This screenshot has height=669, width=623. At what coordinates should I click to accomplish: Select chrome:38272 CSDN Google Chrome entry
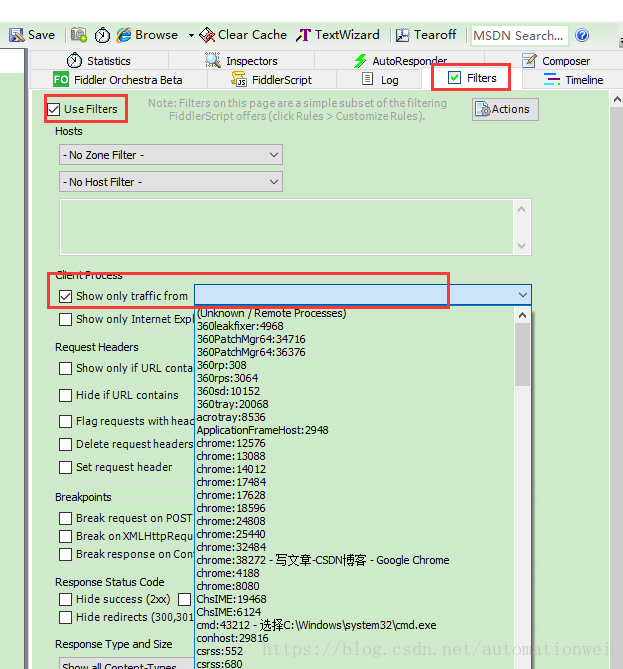click(355, 560)
